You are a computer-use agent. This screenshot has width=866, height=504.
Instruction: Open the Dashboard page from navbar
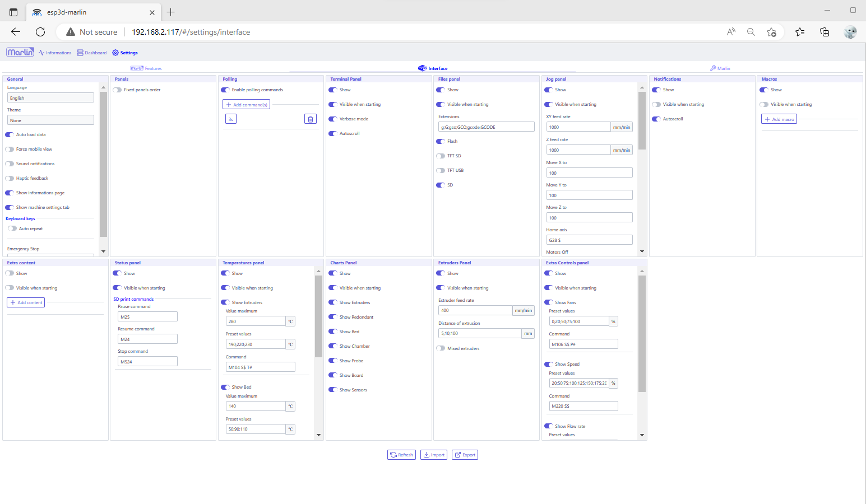92,53
